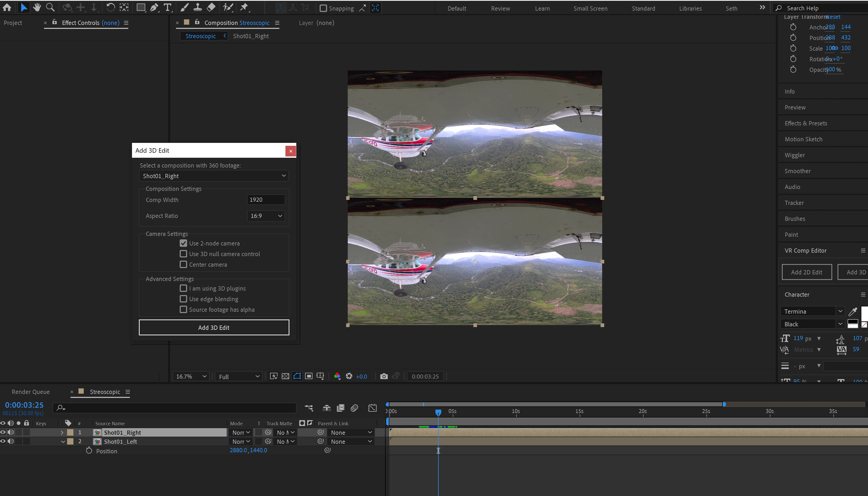868x496 pixels.
Task: Click the Home icon in toolbar
Action: pos(7,7)
